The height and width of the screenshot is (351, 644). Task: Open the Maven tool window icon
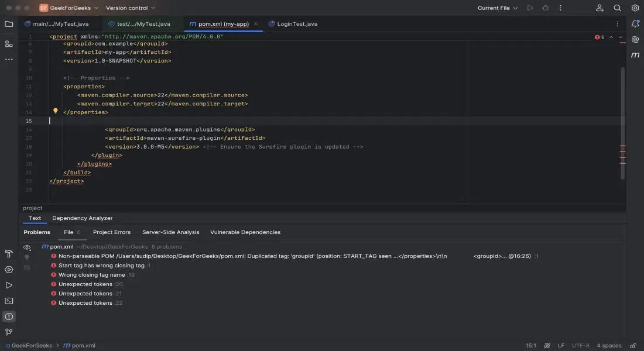(x=635, y=55)
